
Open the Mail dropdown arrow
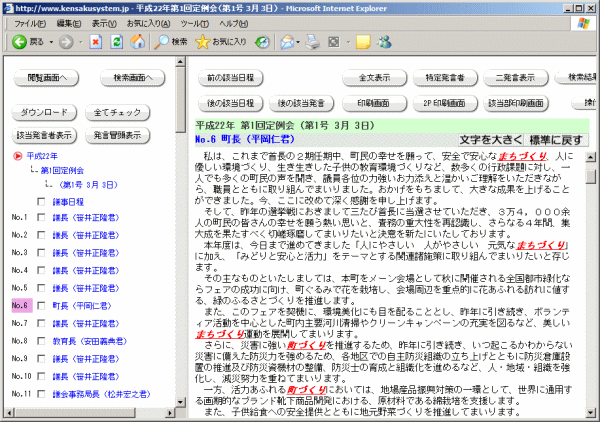(298, 42)
